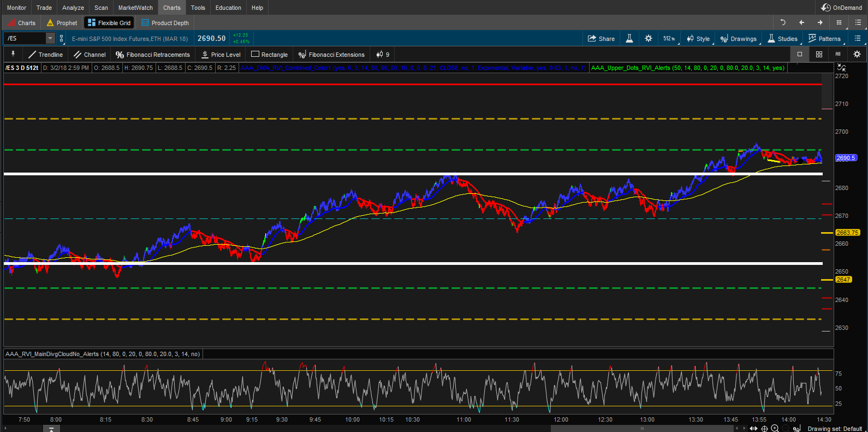Click the 2663.75 yellow price bubble
This screenshot has width=868, height=432.
coord(847,233)
